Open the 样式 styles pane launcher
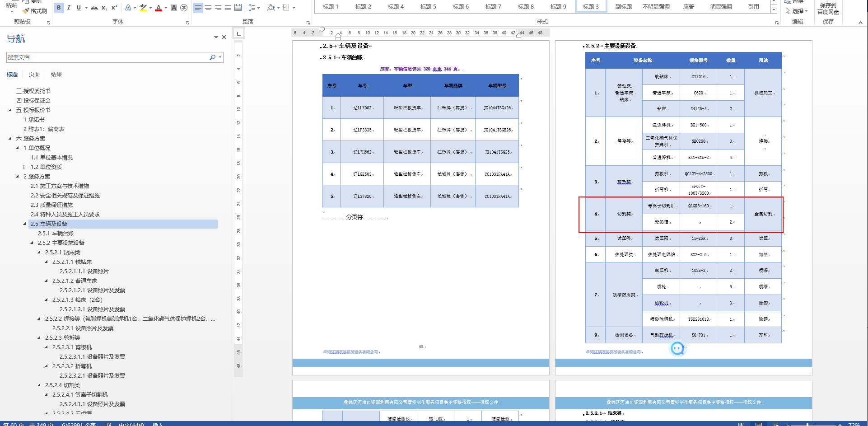This screenshot has width=868, height=426. point(777,23)
